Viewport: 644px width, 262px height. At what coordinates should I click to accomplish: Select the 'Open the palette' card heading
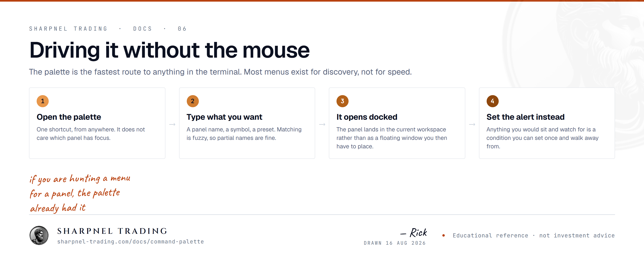pyautogui.click(x=69, y=117)
